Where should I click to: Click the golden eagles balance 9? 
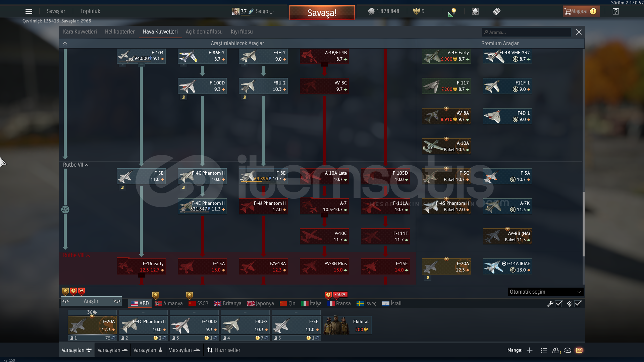pos(419,11)
